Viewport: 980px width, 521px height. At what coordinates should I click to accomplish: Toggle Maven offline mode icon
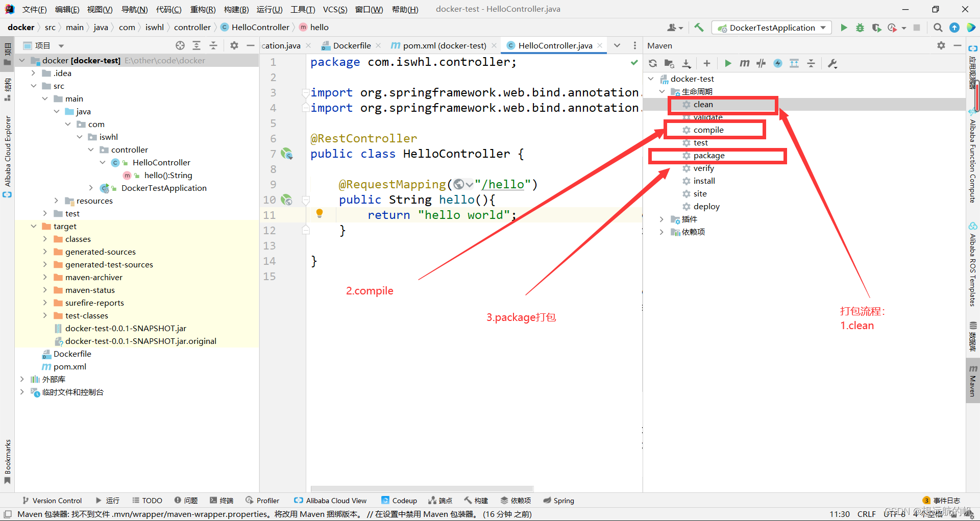[761, 63]
